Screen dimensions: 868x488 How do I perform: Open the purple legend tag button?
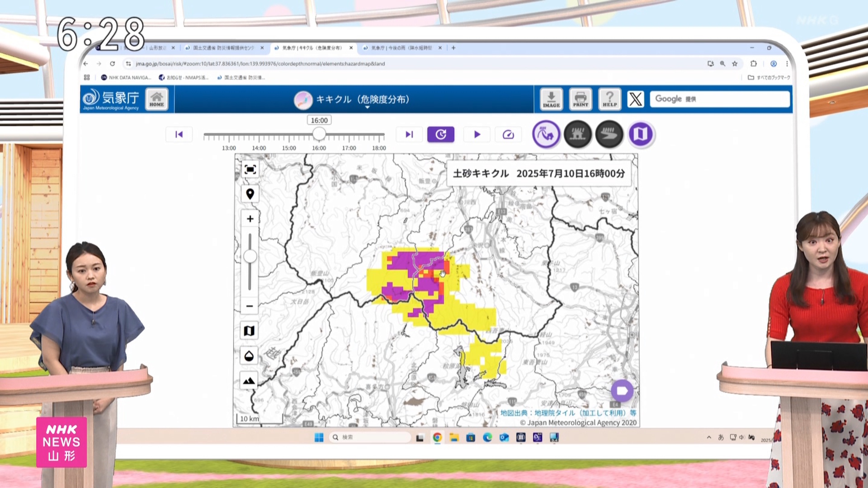point(622,391)
